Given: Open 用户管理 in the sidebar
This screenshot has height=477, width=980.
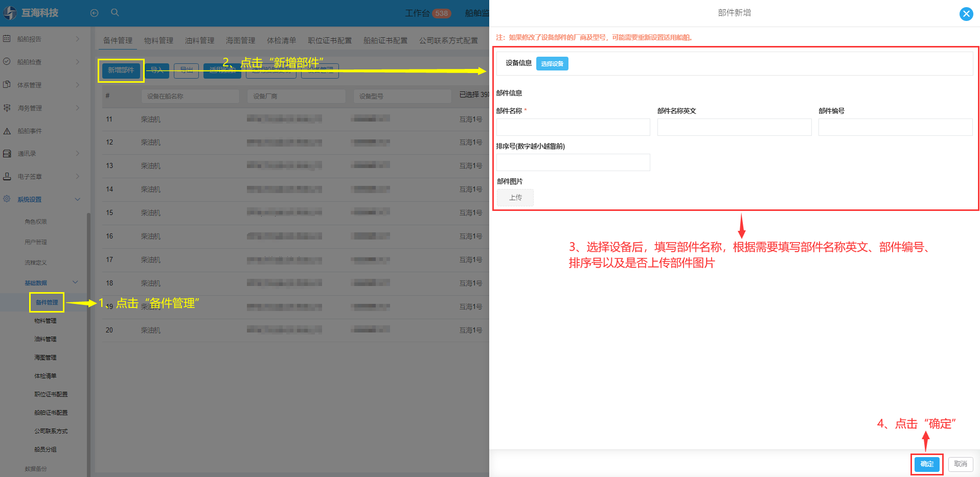Looking at the screenshot, I should [x=36, y=242].
